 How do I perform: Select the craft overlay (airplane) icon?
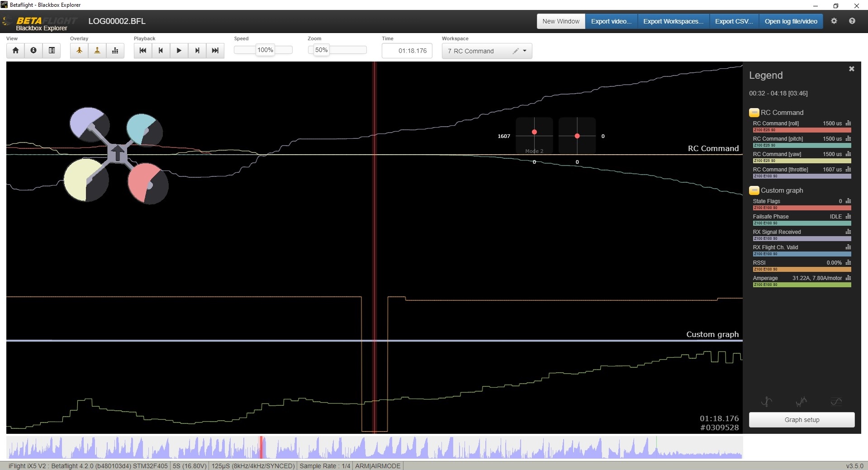(79, 51)
